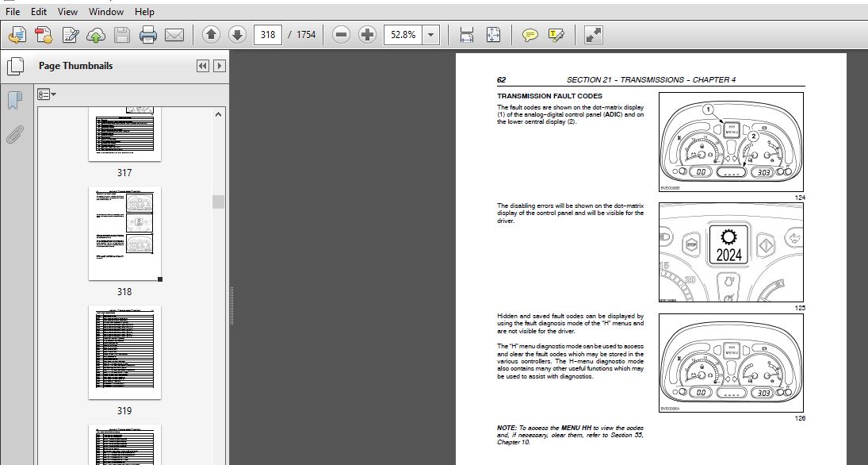Open the Window menu
Viewport: 868px width, 465px height.
106,12
